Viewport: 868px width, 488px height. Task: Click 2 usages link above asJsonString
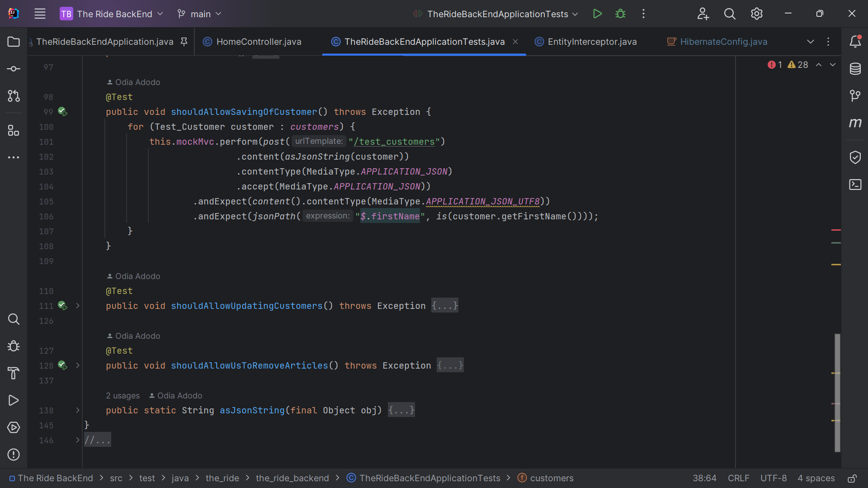point(123,396)
